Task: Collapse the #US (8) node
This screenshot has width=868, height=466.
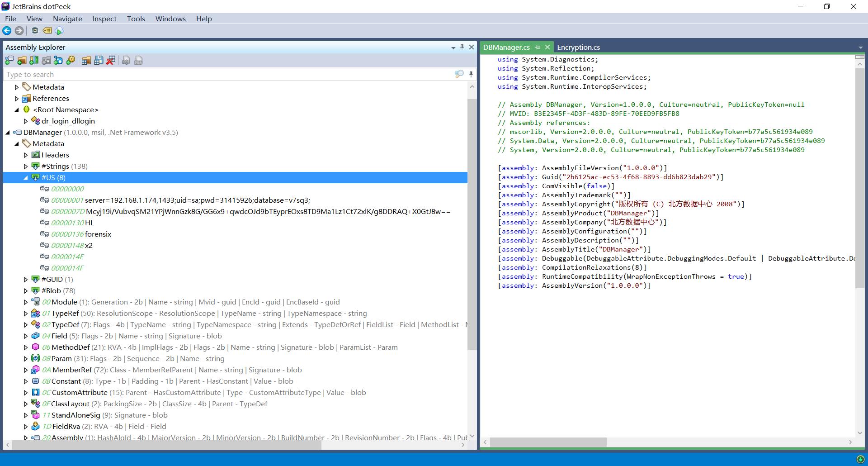Action: [x=26, y=178]
